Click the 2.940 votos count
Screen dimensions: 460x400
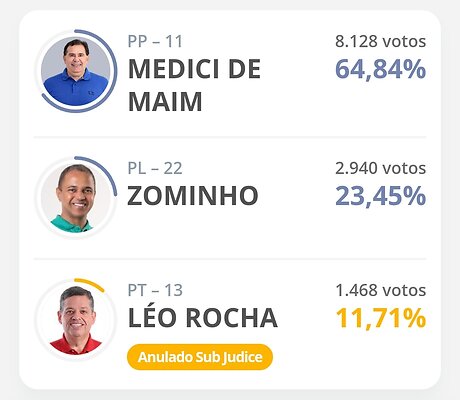point(380,168)
